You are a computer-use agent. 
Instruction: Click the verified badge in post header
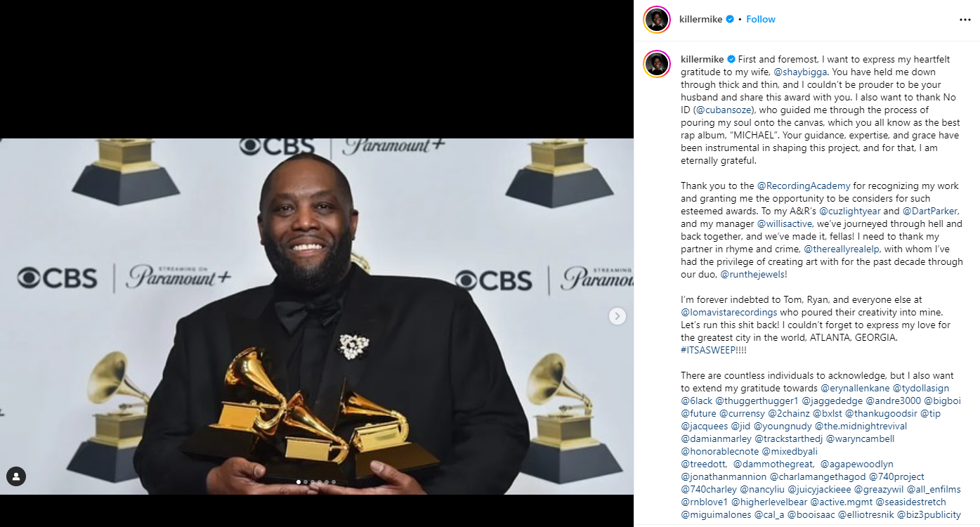(x=730, y=19)
